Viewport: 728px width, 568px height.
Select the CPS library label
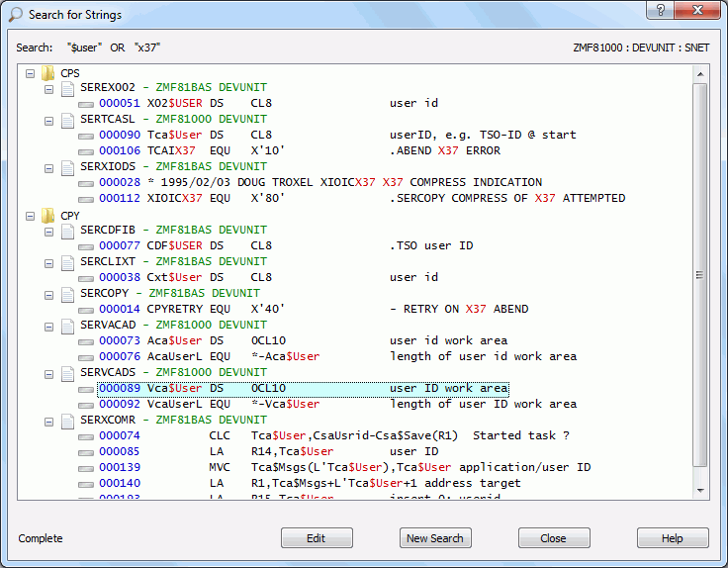point(70,73)
